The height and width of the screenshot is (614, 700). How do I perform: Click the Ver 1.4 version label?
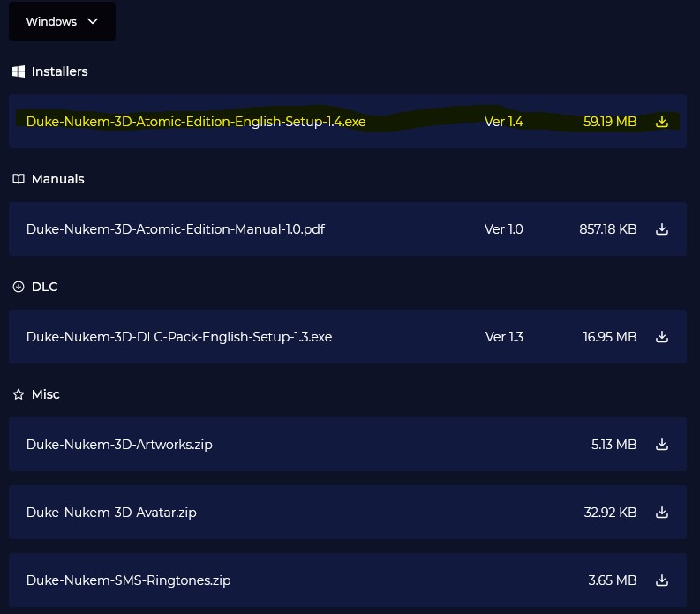pyautogui.click(x=503, y=122)
